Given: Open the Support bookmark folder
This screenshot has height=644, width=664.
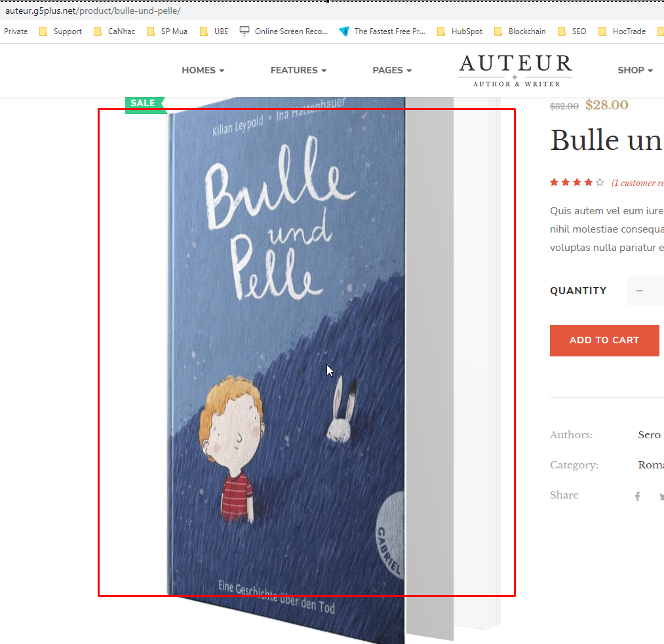Looking at the screenshot, I should (60, 31).
